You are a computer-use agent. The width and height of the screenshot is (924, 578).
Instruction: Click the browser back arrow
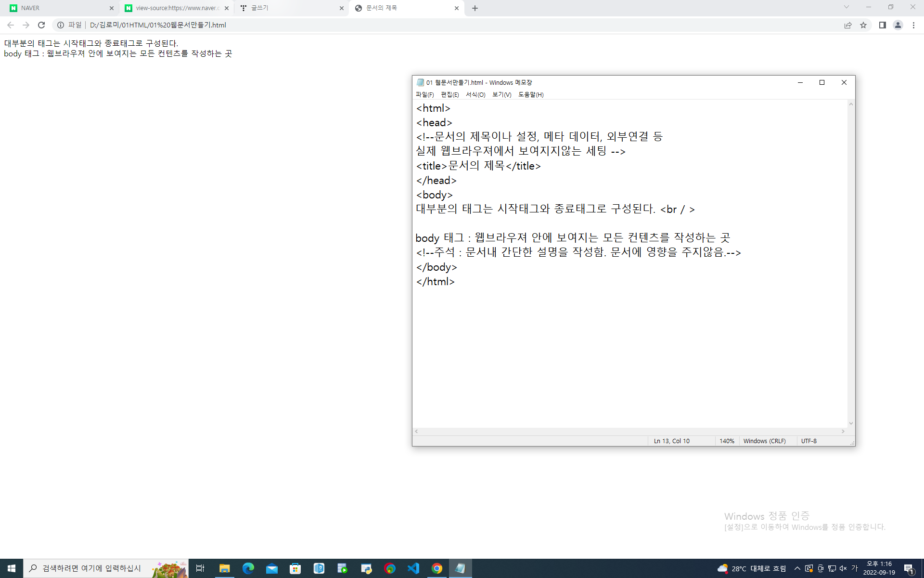(11, 25)
